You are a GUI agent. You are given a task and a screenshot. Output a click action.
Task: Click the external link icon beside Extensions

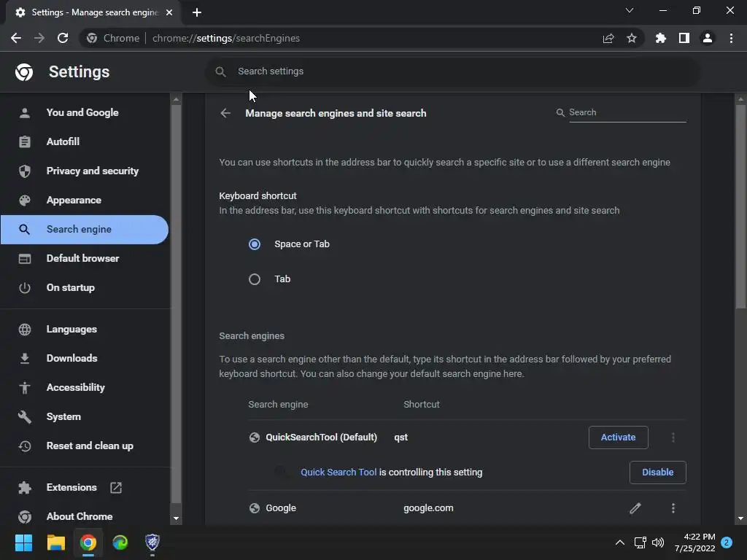[116, 488]
